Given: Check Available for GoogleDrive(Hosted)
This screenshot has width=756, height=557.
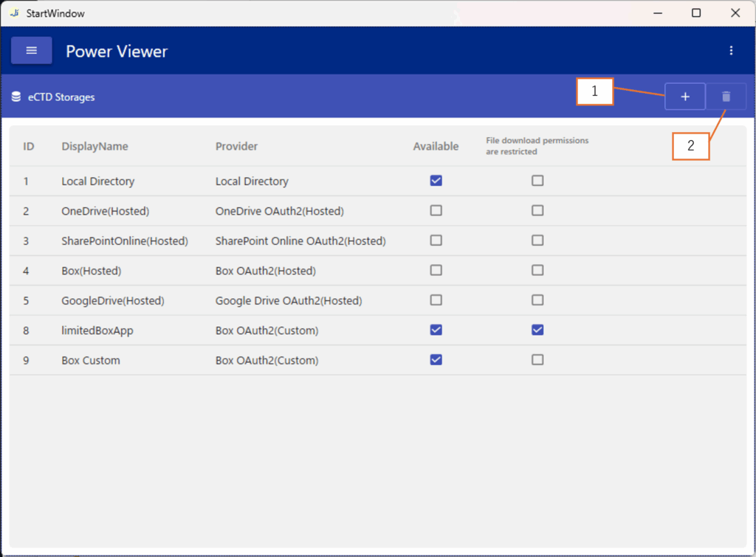Looking at the screenshot, I should click(436, 300).
